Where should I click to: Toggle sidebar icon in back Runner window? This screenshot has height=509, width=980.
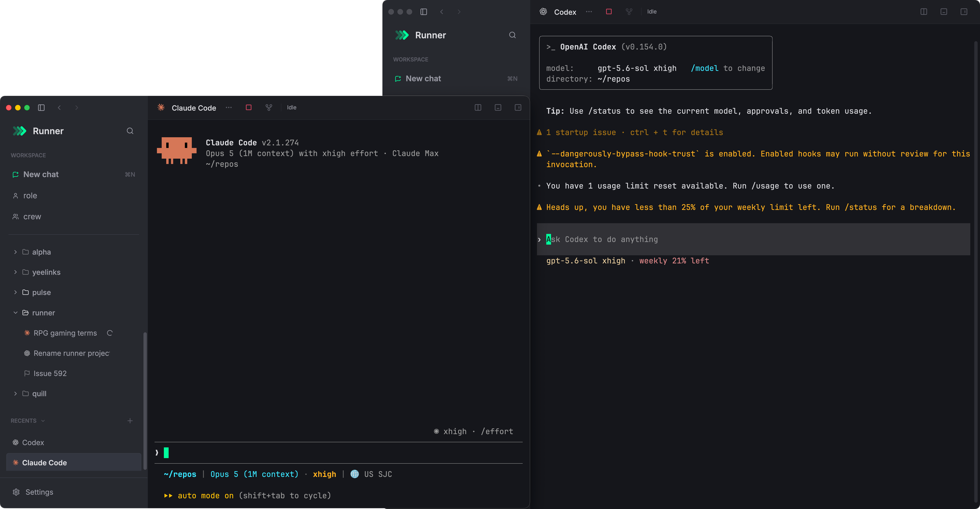[424, 12]
